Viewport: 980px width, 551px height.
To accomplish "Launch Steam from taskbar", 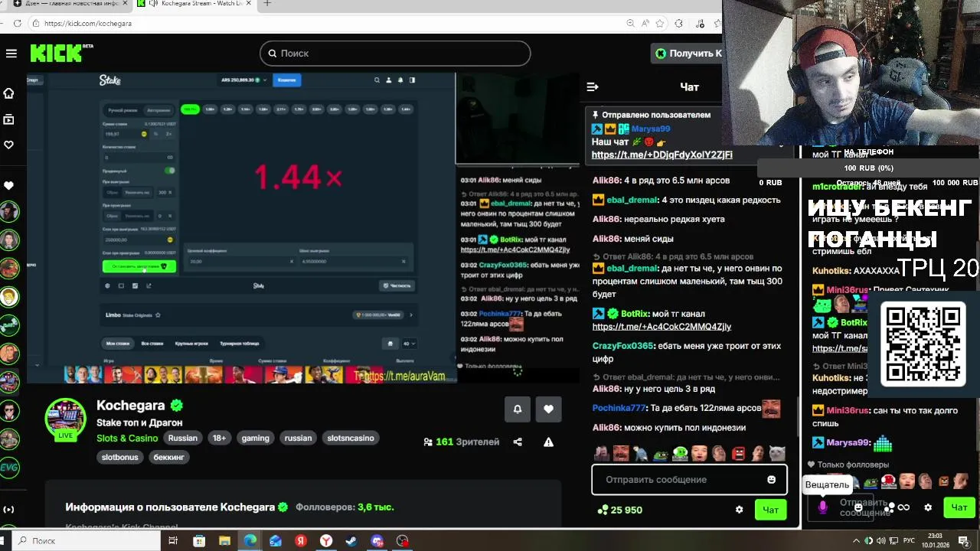I will tap(351, 541).
